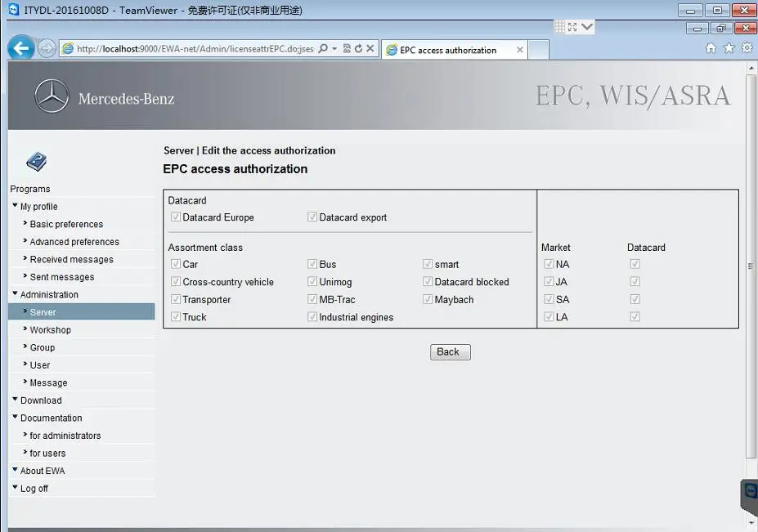Select Workshop in Administration menu
Image resolution: width=758 pixels, height=532 pixels.
click(50, 330)
